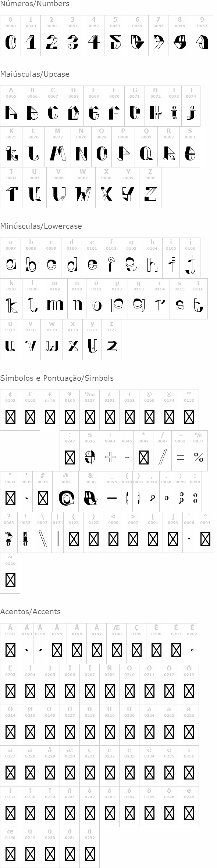This screenshot has width=217, height=868.
Task: Click the ampersand glyph 0038
Action: pos(90,492)
